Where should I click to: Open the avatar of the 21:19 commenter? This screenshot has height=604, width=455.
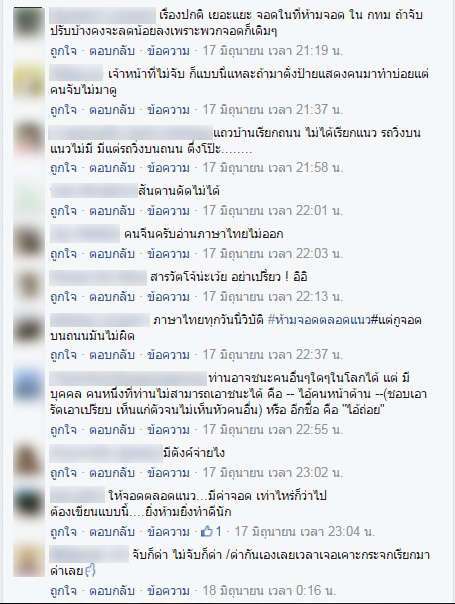point(29,23)
